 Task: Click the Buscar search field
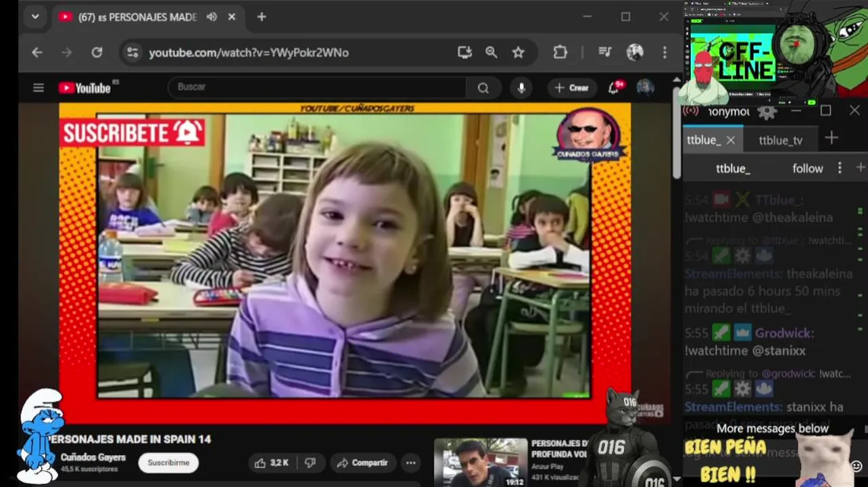pos(316,87)
